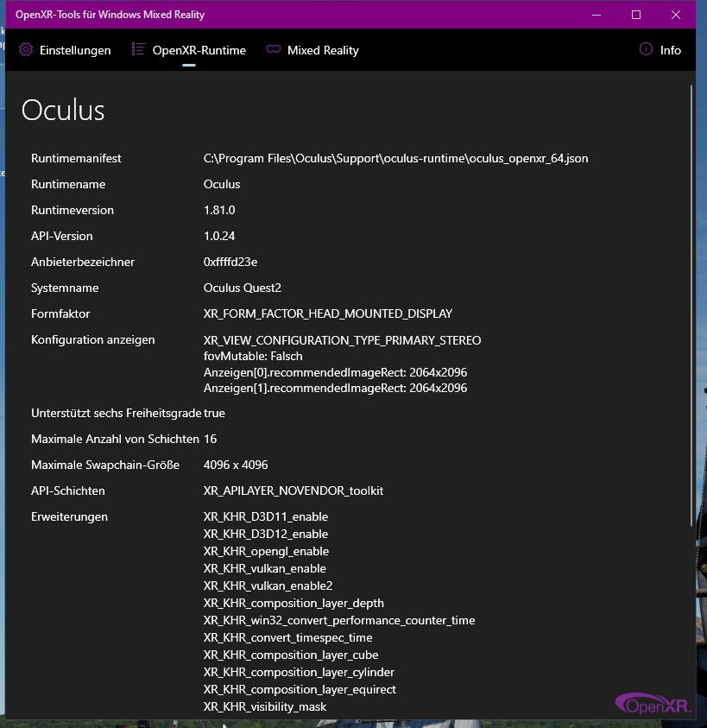Click the Einstellungen gear icon
The width and height of the screenshot is (707, 728).
[x=26, y=49]
